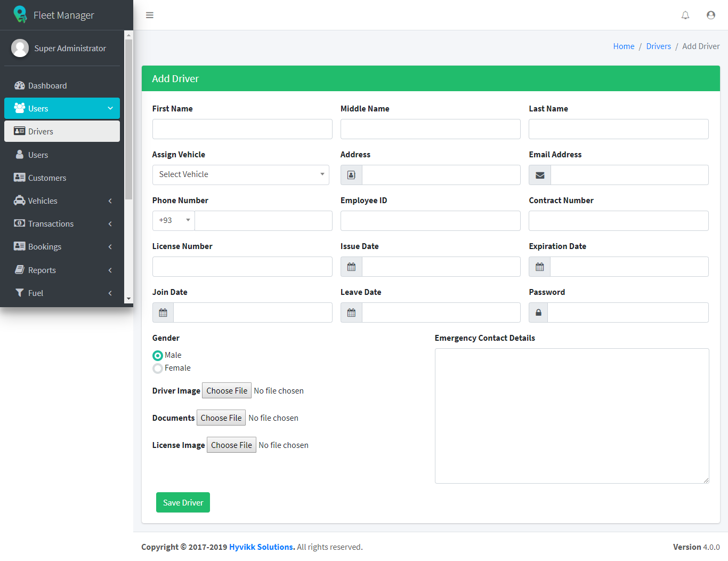Focus the First Name input field
Image resolution: width=728 pixels, height=561 pixels.
[x=242, y=129]
